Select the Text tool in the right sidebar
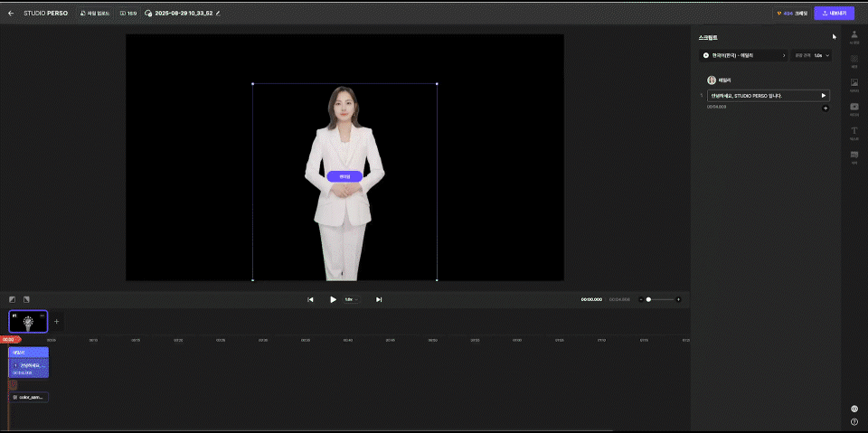 coord(854,132)
